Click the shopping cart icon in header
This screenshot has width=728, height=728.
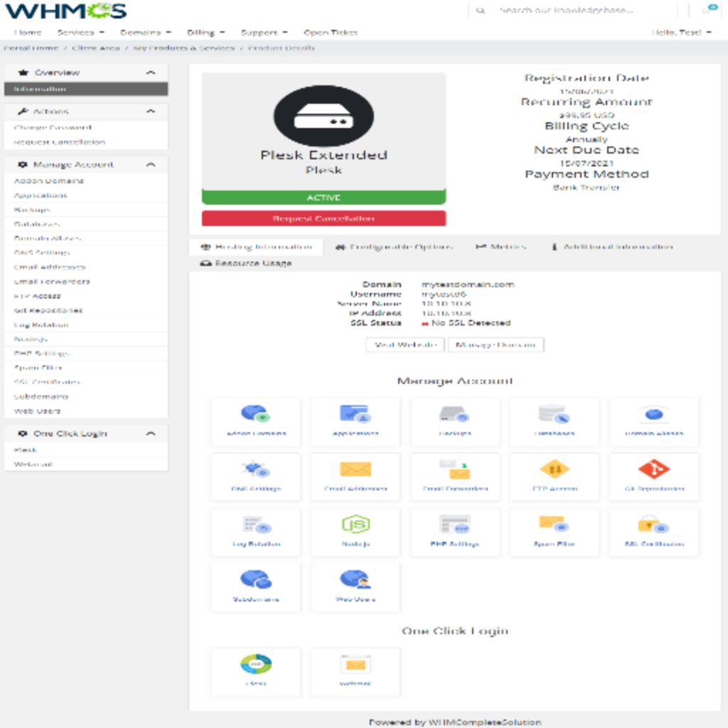point(705,11)
